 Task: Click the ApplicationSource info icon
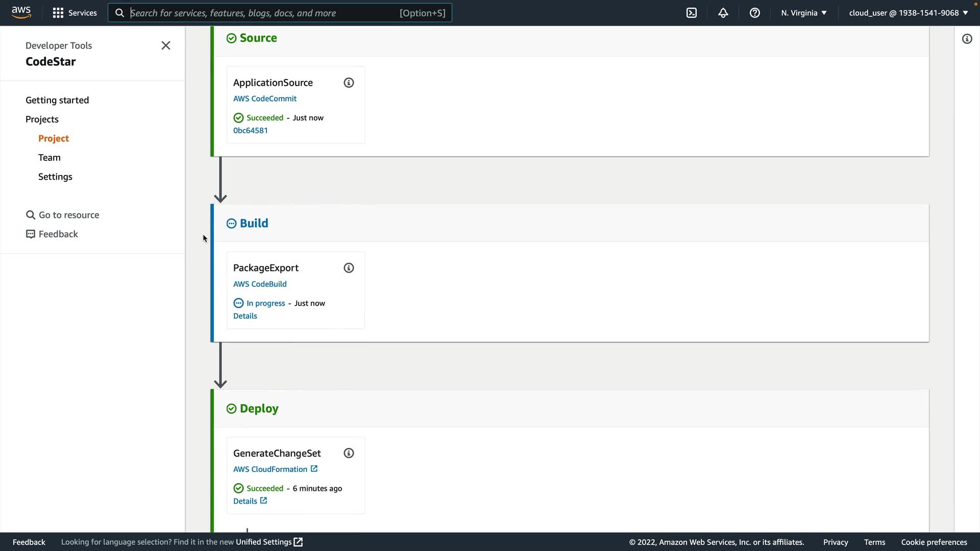click(349, 83)
